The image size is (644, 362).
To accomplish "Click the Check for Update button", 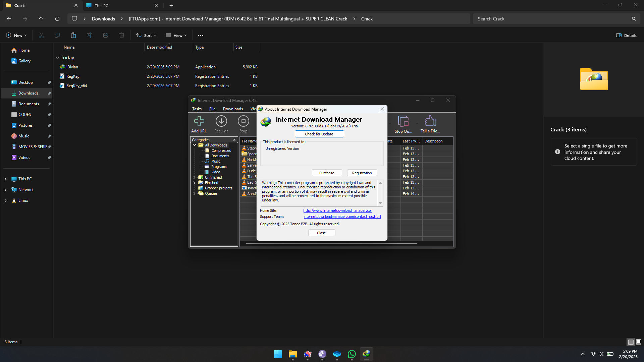I will click(319, 134).
